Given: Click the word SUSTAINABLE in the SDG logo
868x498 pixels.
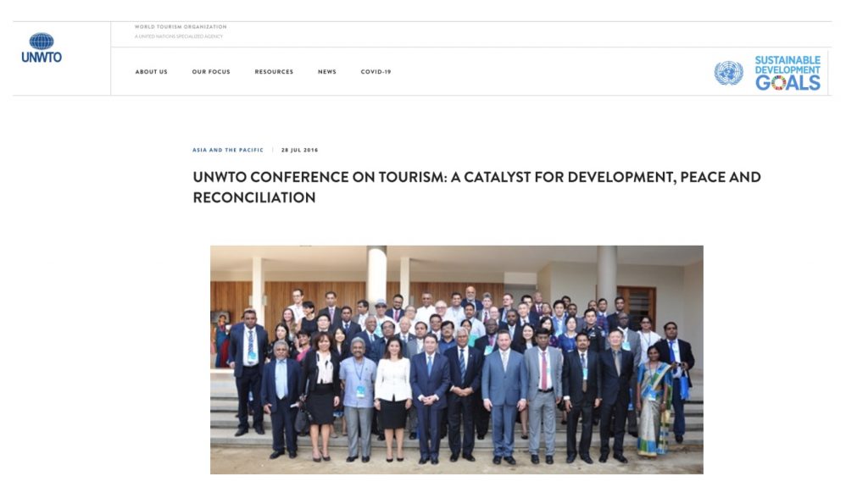Looking at the screenshot, I should 787,60.
